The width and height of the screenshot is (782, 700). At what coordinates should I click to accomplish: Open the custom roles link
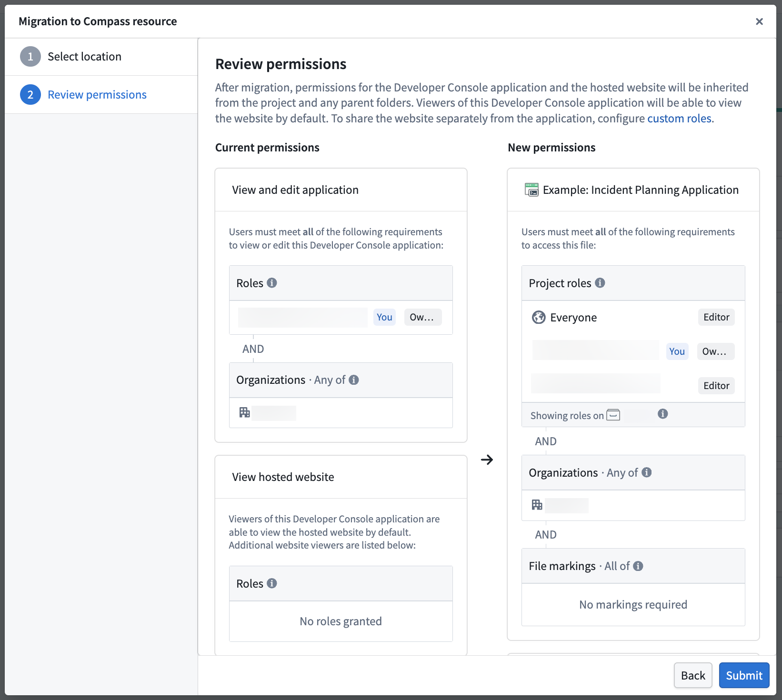679,118
